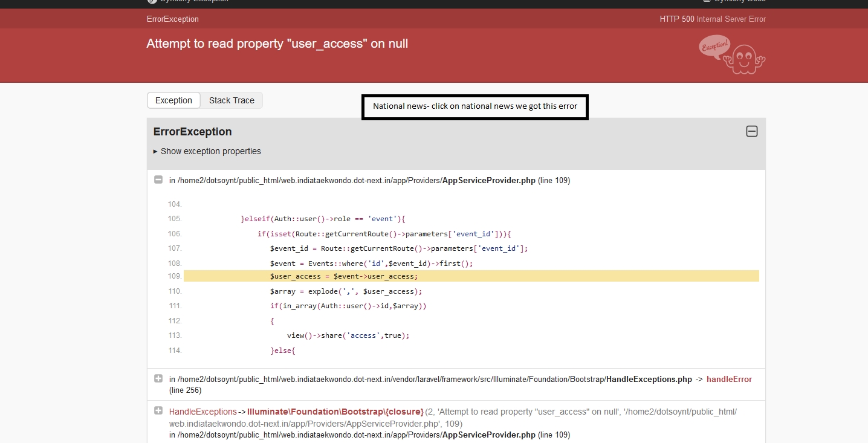This screenshot has width=868, height=443.
Task: Expand Show exception properties
Action: 207,151
